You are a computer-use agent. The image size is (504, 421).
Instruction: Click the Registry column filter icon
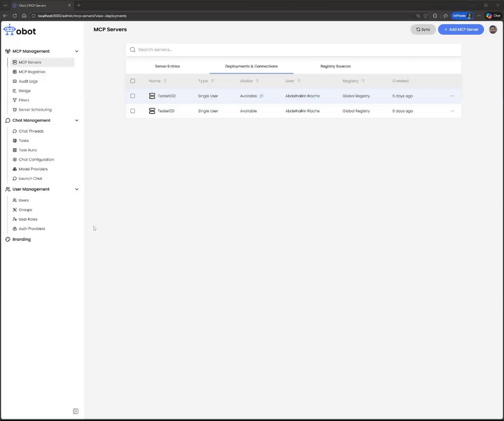tap(363, 81)
